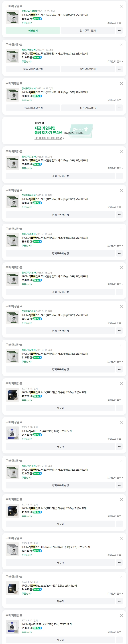Show more actions for 정기구독 1회차 order
Image resolution: width=128 pixels, height=644 pixels.
pyautogui.click(x=119, y=485)
